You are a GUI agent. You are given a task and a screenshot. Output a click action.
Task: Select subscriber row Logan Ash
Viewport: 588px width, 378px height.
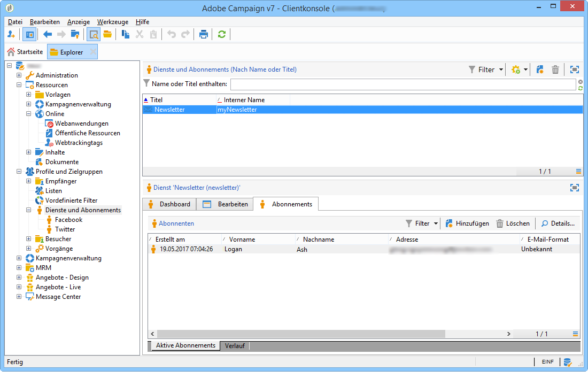point(363,249)
